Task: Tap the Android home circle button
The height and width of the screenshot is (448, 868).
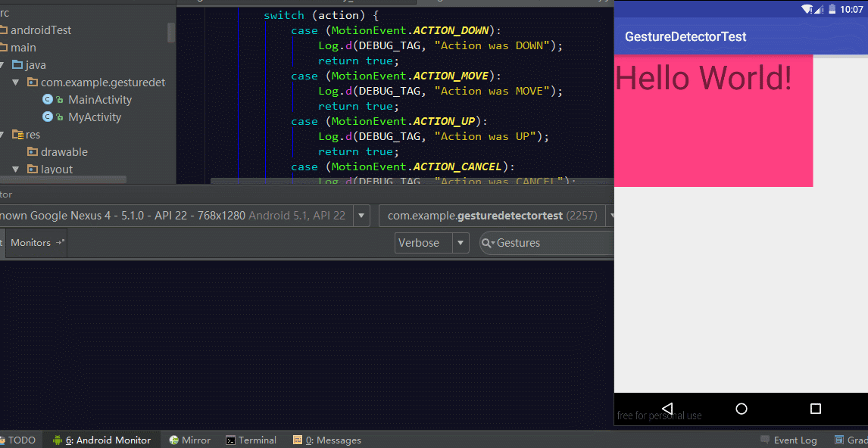Action: pyautogui.click(x=742, y=409)
